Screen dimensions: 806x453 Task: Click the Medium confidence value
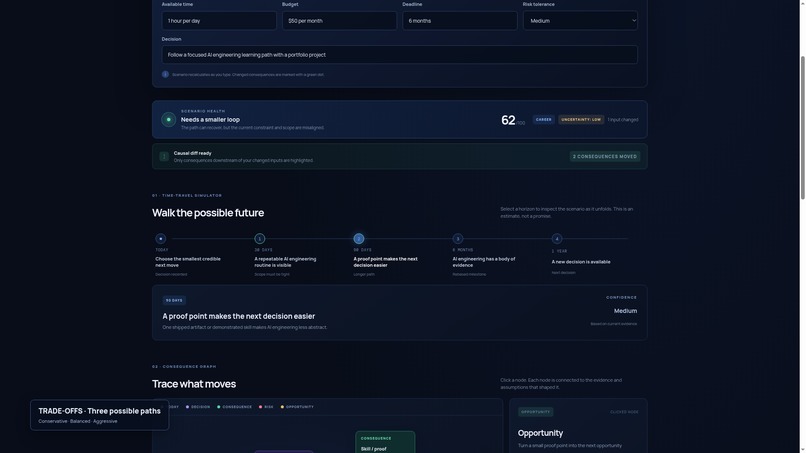[x=625, y=311]
